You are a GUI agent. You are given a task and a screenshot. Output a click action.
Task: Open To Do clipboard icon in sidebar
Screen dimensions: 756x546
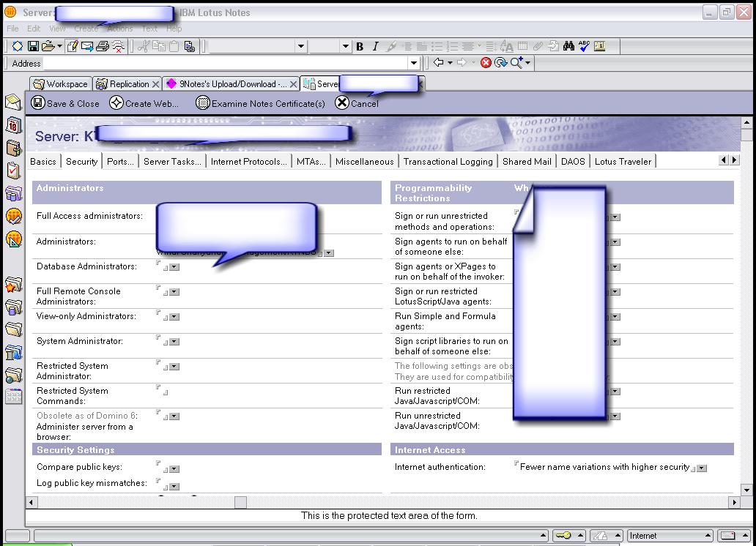(13, 171)
